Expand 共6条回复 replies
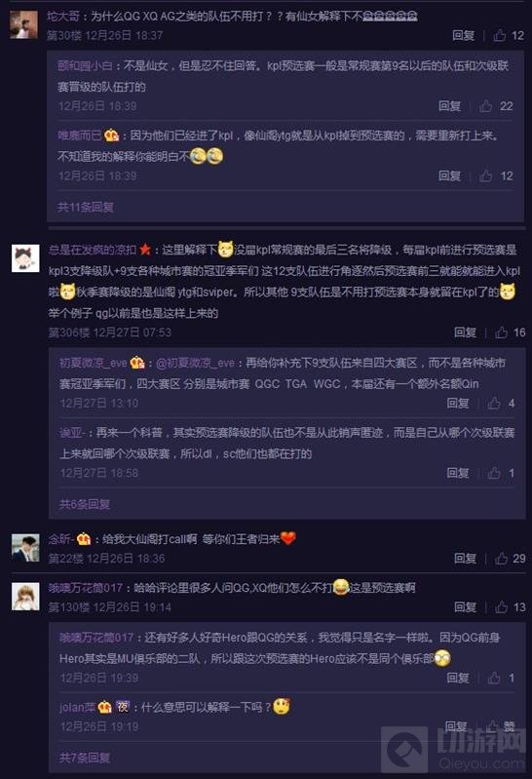Image resolution: width=532 pixels, height=779 pixels. click(x=85, y=504)
